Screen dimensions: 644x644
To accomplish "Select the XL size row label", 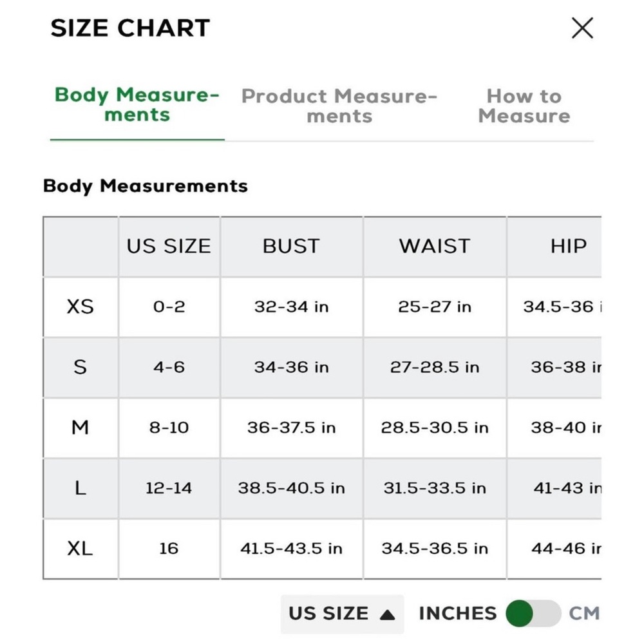I will point(80,549).
